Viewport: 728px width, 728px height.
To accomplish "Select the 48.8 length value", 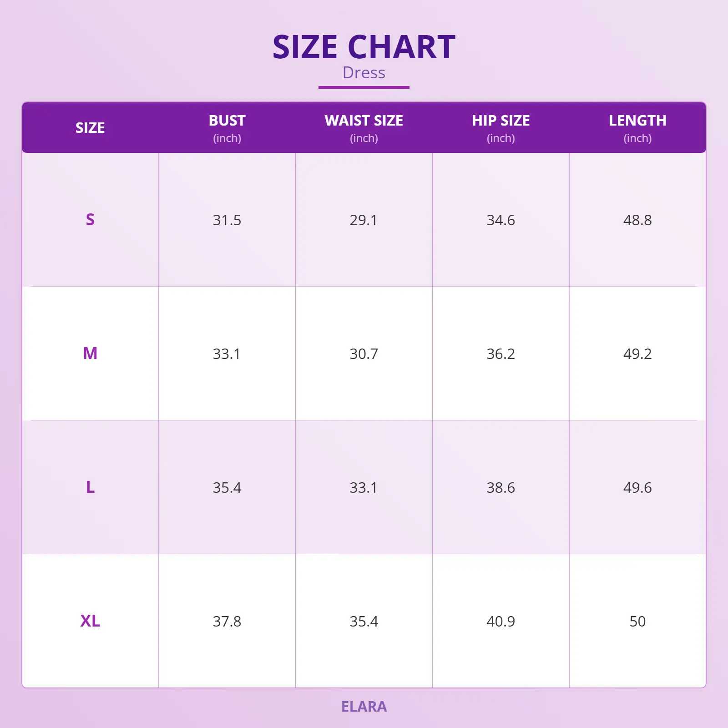I will coord(637,220).
